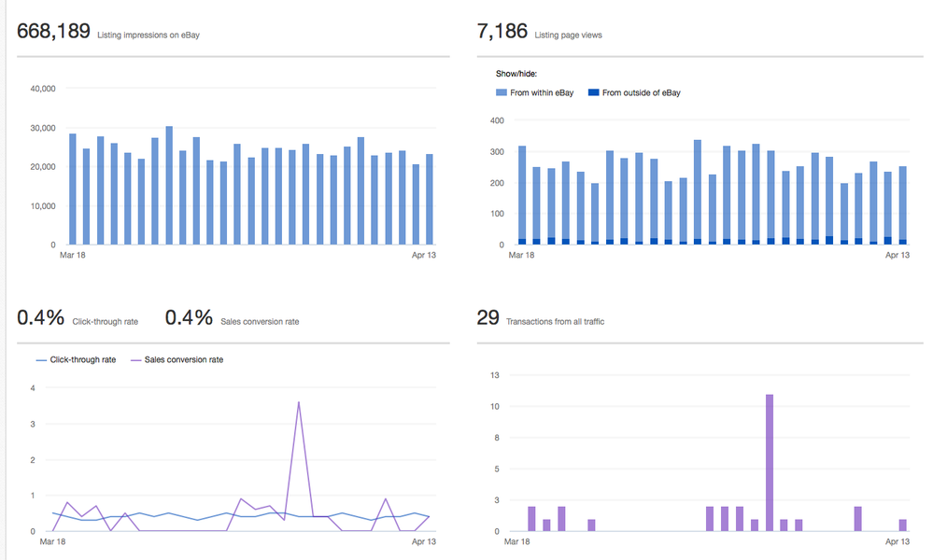Click the 29 transactions total figure
This screenshot has height=560, width=933.
coord(488,319)
